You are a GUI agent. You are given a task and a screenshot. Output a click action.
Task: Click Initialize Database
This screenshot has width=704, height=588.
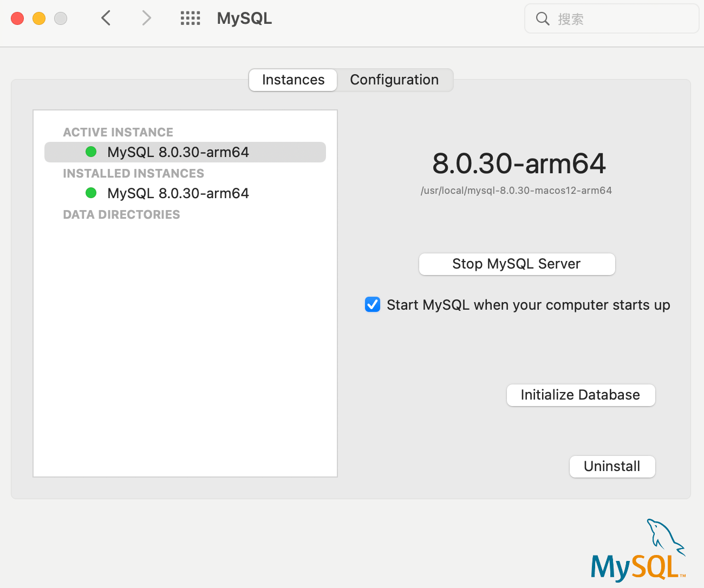pyautogui.click(x=581, y=395)
